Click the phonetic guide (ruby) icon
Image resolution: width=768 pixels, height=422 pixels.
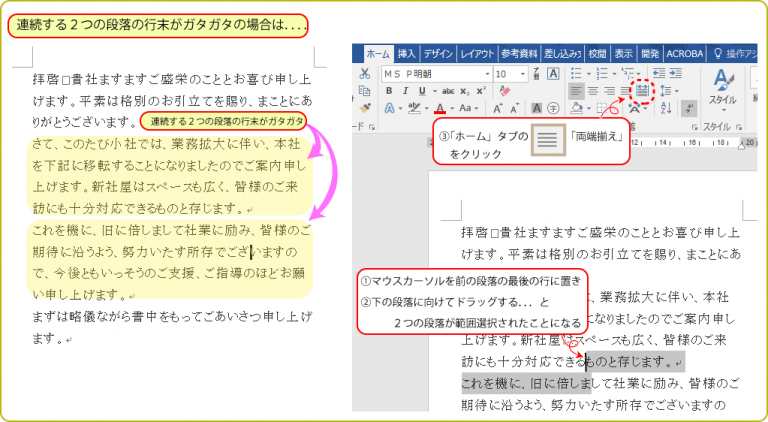coord(536,74)
